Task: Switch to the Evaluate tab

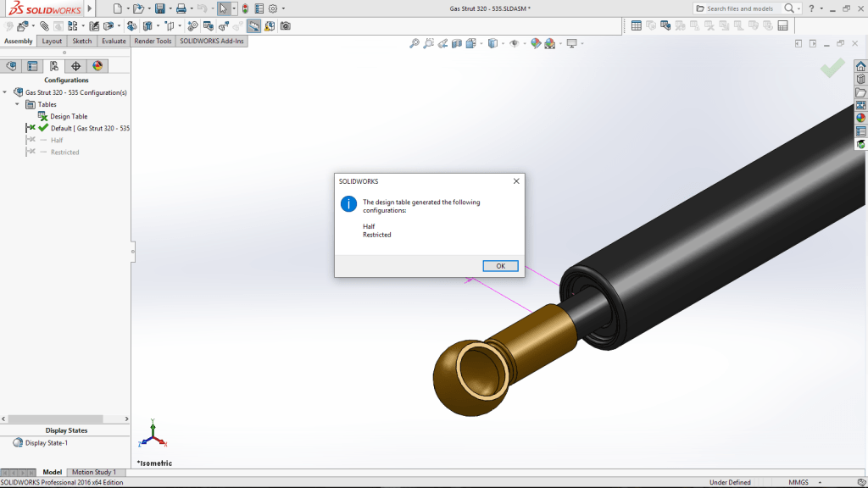Action: click(x=114, y=41)
